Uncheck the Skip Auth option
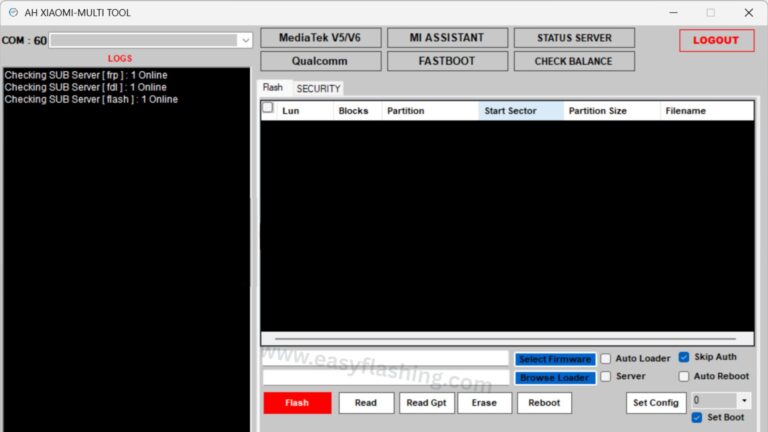 tap(684, 357)
